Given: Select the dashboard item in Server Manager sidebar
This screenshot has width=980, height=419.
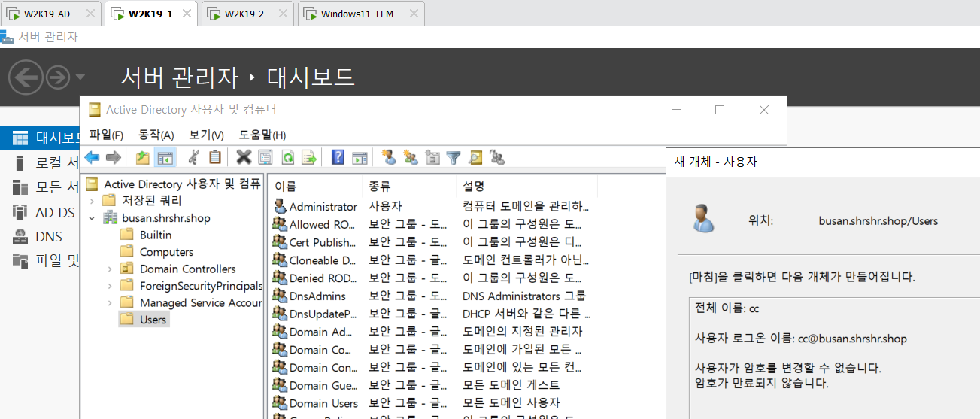Looking at the screenshot, I should [x=40, y=138].
